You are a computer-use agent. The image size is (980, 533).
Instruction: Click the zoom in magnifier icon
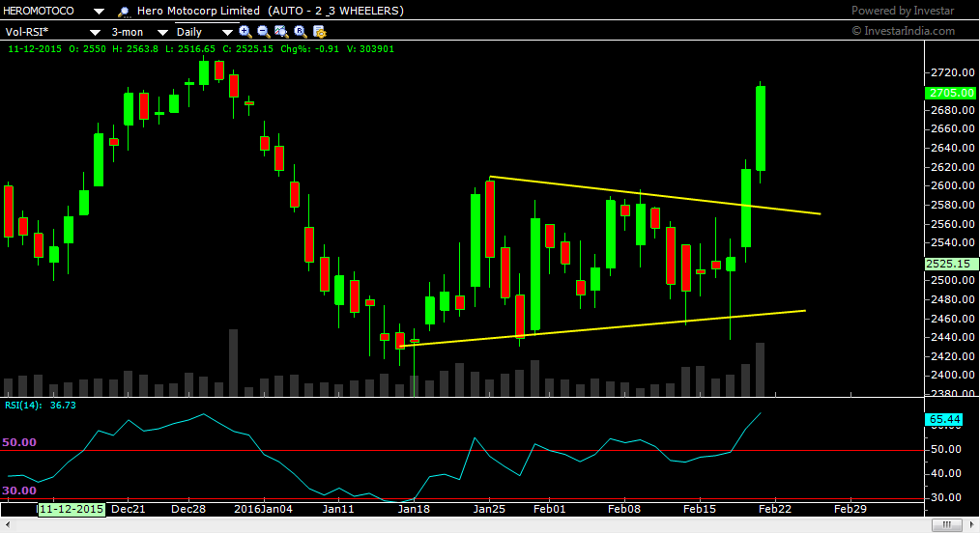click(x=245, y=31)
